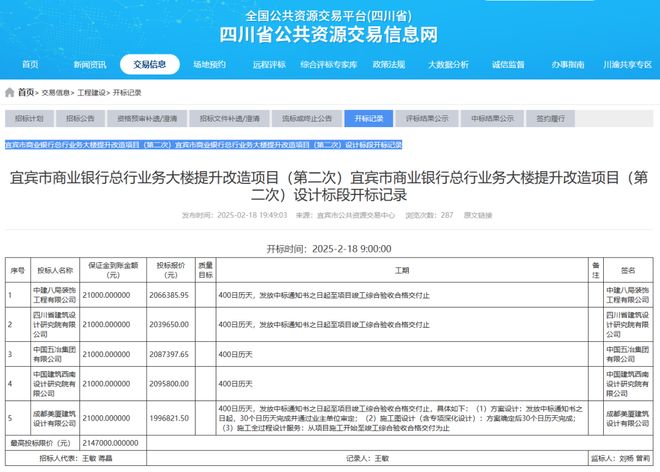Click the view count 287
Image resolution: width=660 pixels, height=472 pixels.
[x=447, y=215]
